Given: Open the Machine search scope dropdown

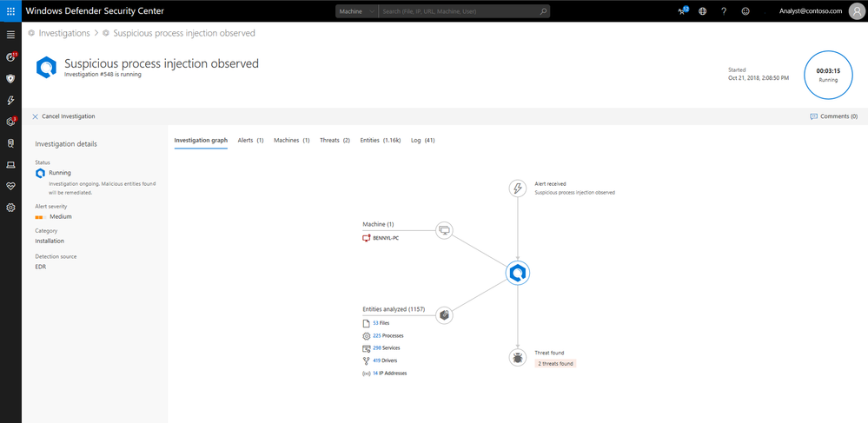Looking at the screenshot, I should 356,11.
